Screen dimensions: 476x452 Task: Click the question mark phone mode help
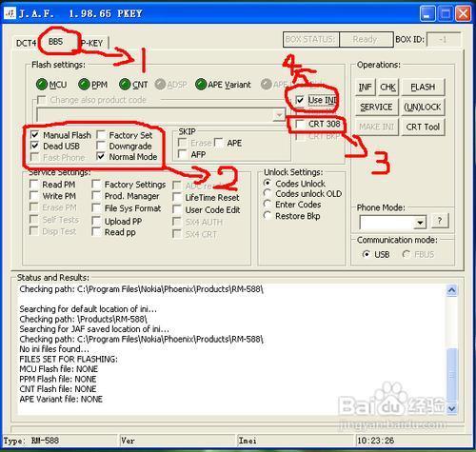tap(440, 221)
